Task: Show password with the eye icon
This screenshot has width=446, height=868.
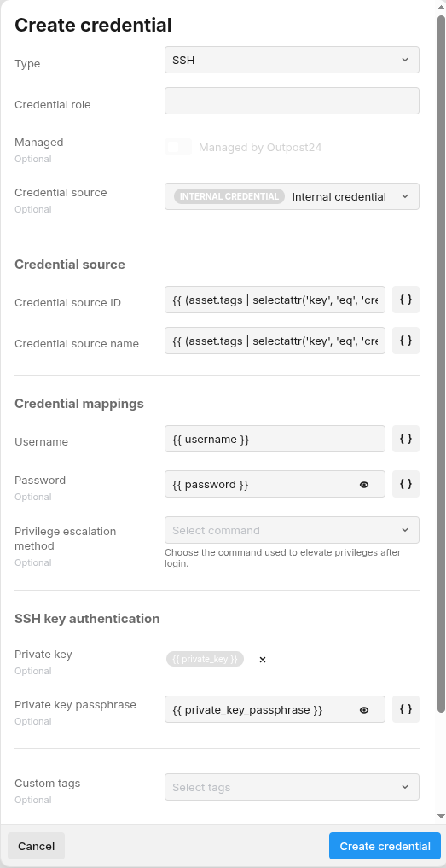Action: click(x=363, y=485)
